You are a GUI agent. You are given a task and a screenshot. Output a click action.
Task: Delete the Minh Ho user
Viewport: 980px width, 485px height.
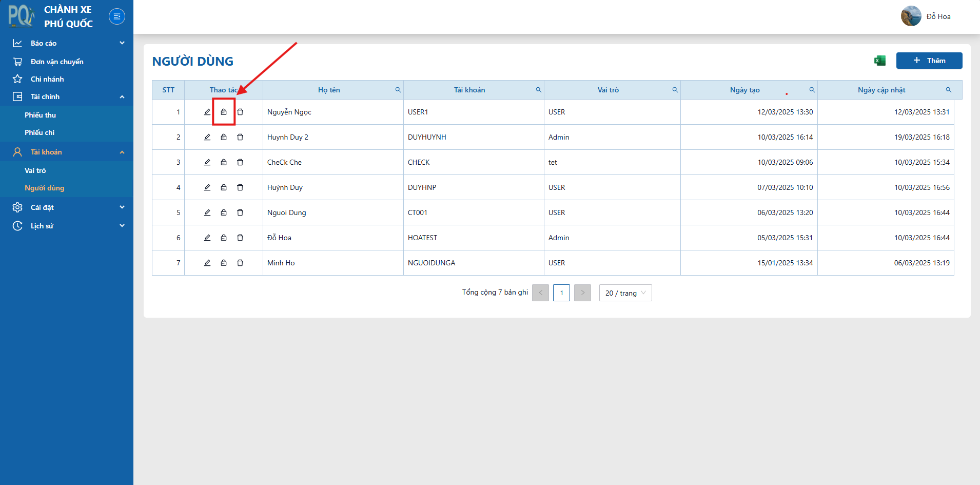coord(240,263)
